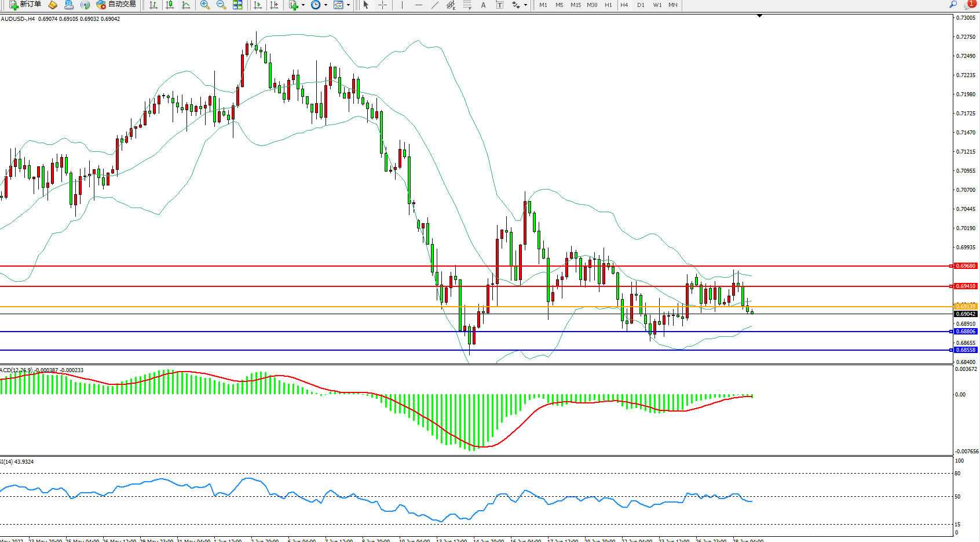Click the red 0.69680 price level marker
980x542 pixels.
966,266
